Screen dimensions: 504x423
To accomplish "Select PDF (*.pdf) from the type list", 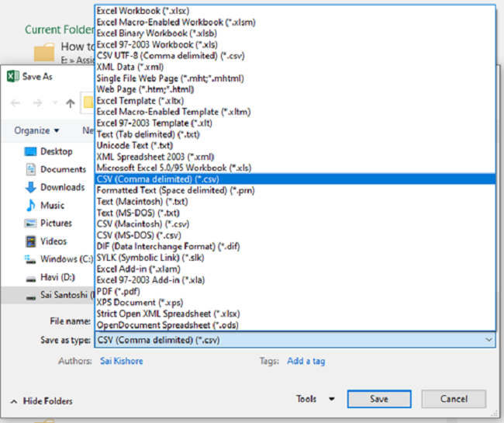I will [x=123, y=291].
